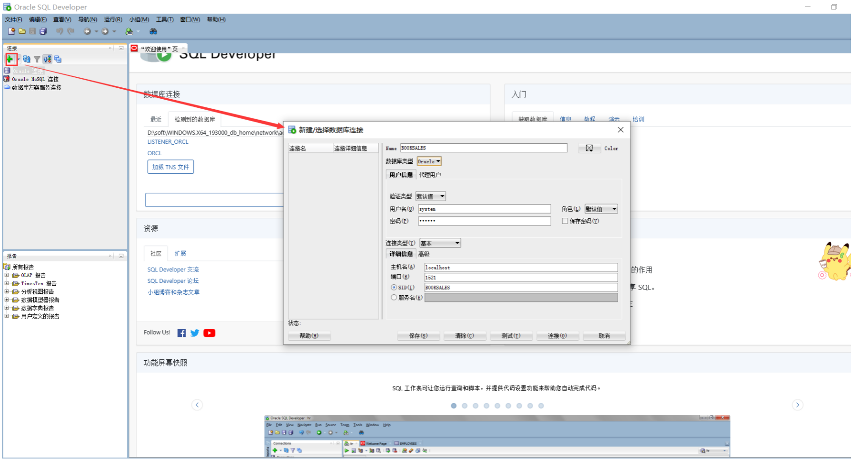
Task: Click the Save All toolbar icon
Action: tap(43, 31)
